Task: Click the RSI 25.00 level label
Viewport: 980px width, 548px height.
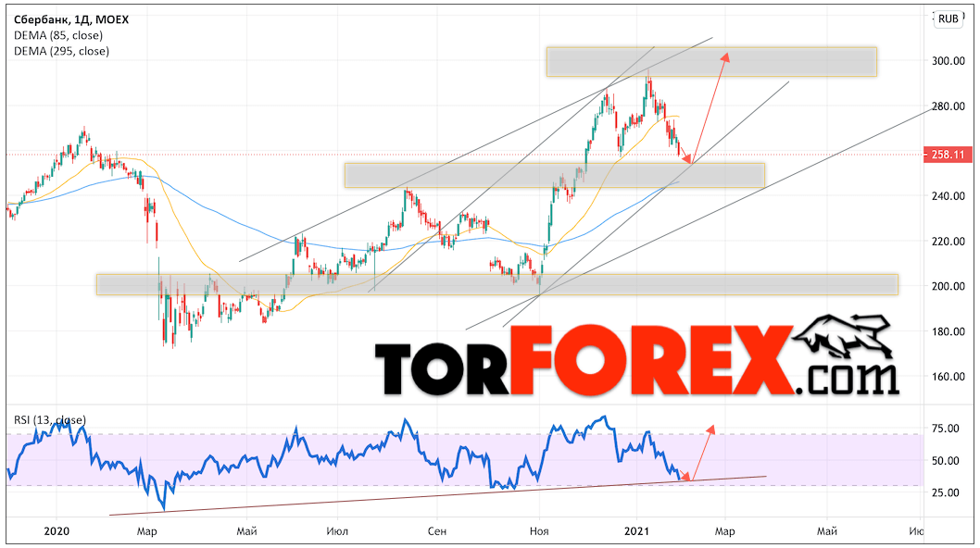Action: (x=945, y=492)
